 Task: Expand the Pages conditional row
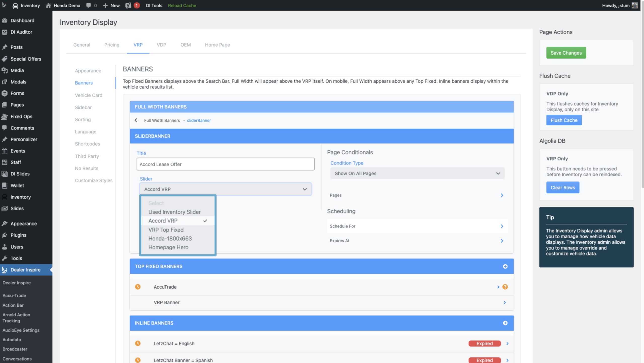(x=417, y=195)
